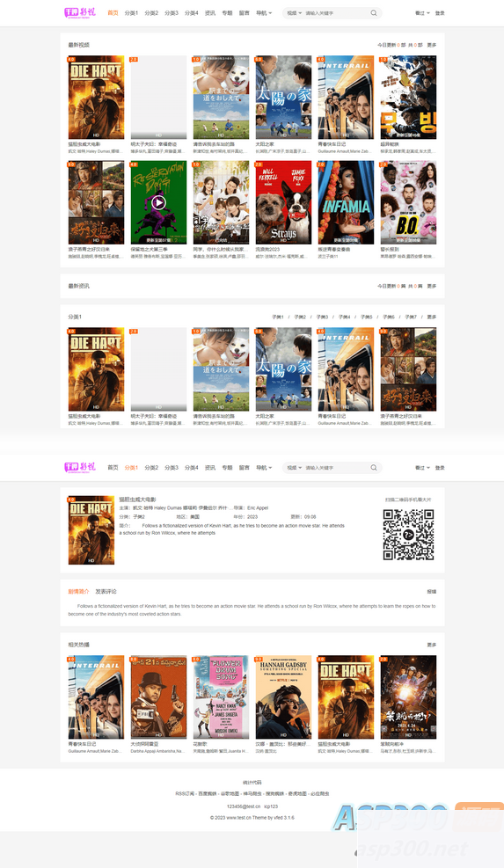
Task: Click the search magnifier in the header with 分类1 highlighted
Action: pyautogui.click(x=374, y=468)
